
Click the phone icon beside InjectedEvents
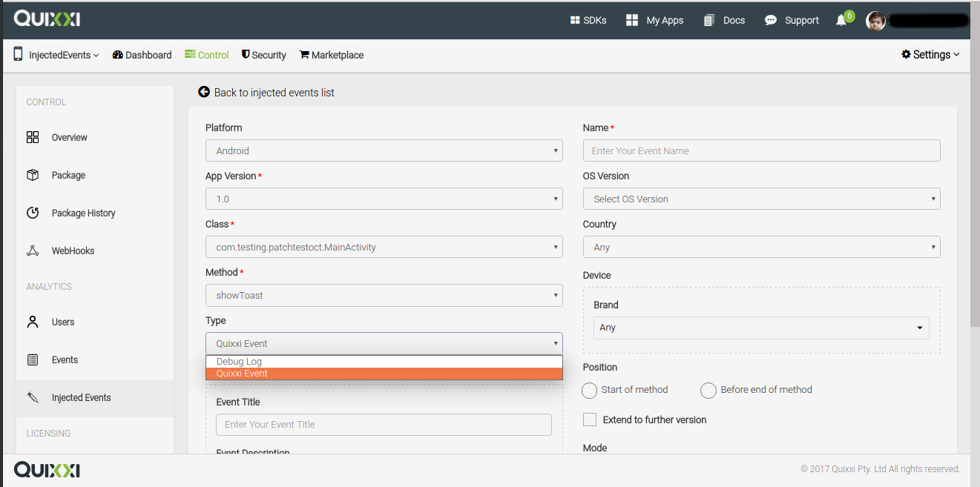[18, 54]
